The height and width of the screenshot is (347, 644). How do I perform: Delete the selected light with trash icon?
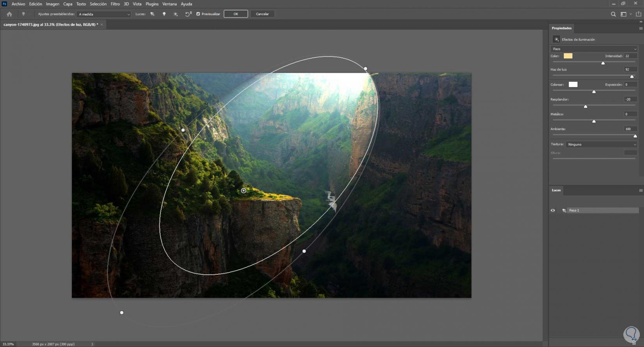(634, 343)
